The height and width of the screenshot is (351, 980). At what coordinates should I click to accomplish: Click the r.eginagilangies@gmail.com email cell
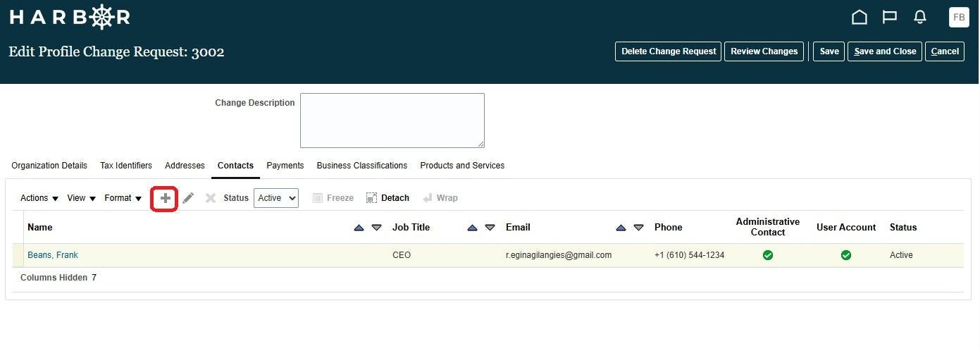click(559, 255)
